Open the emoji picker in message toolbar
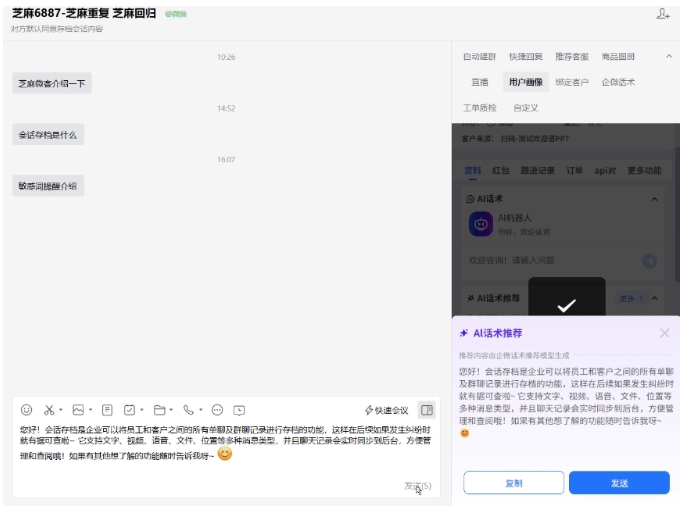 26,410
